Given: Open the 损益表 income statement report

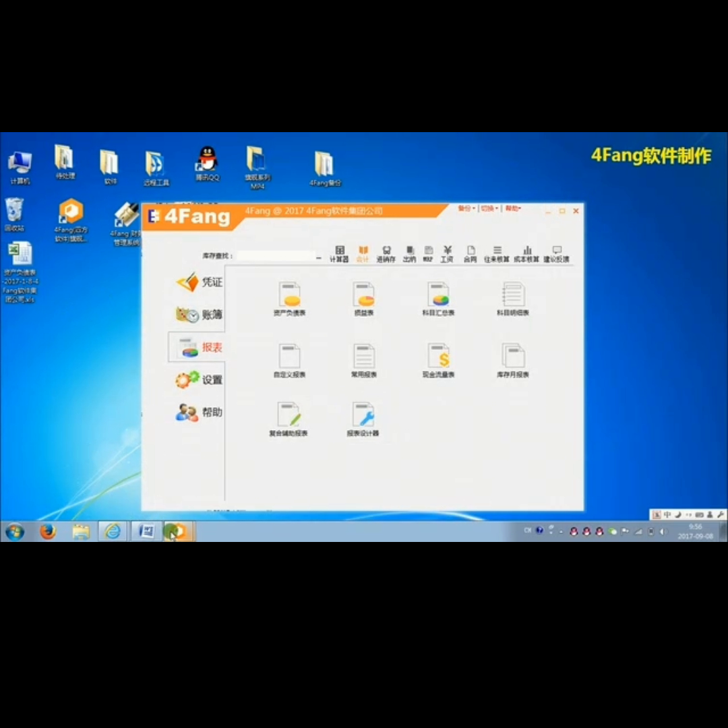Looking at the screenshot, I should click(363, 299).
